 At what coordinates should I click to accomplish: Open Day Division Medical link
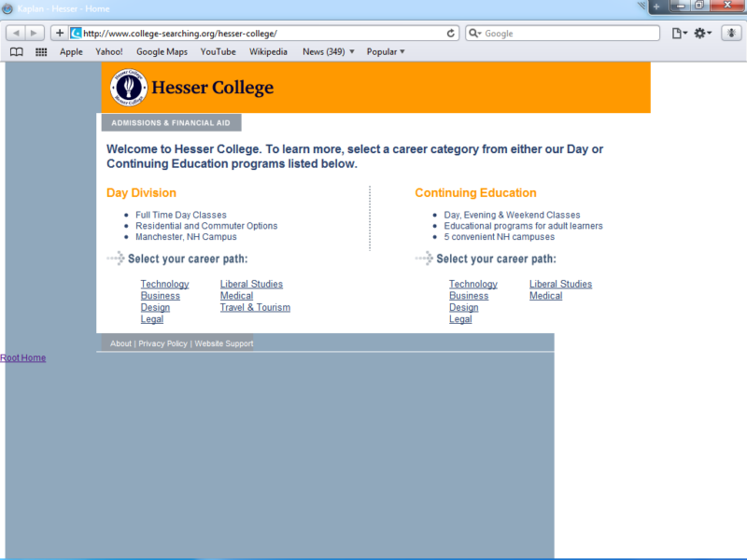(x=237, y=296)
